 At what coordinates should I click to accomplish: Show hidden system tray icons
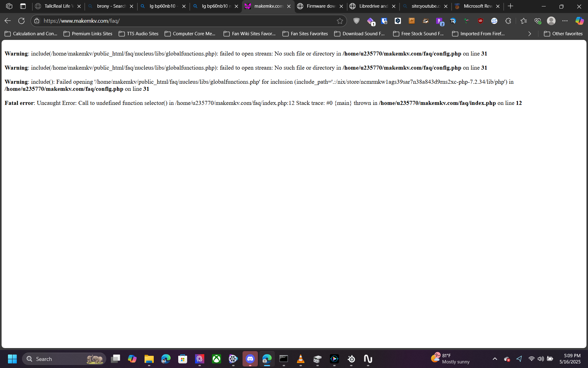pyautogui.click(x=495, y=359)
